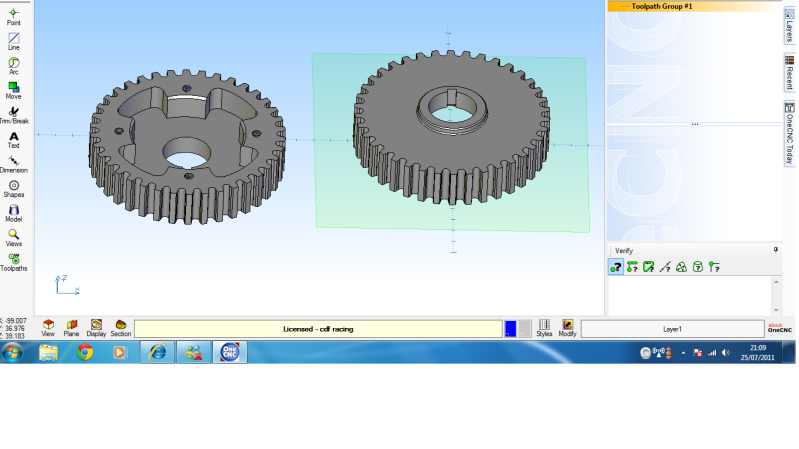Open the Plane settings
799x449 pixels.
point(71,328)
